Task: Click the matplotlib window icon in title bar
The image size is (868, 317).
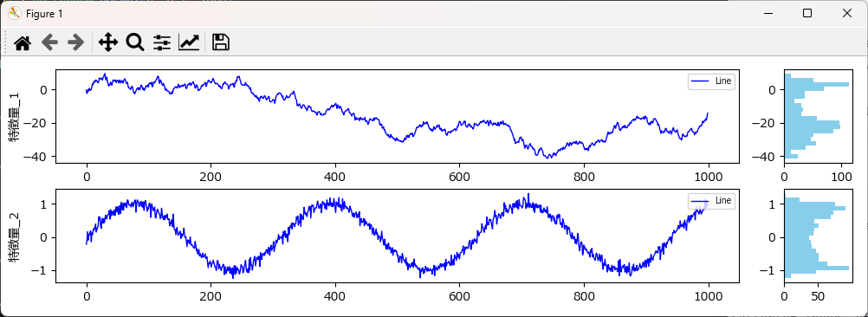Action: (15, 13)
